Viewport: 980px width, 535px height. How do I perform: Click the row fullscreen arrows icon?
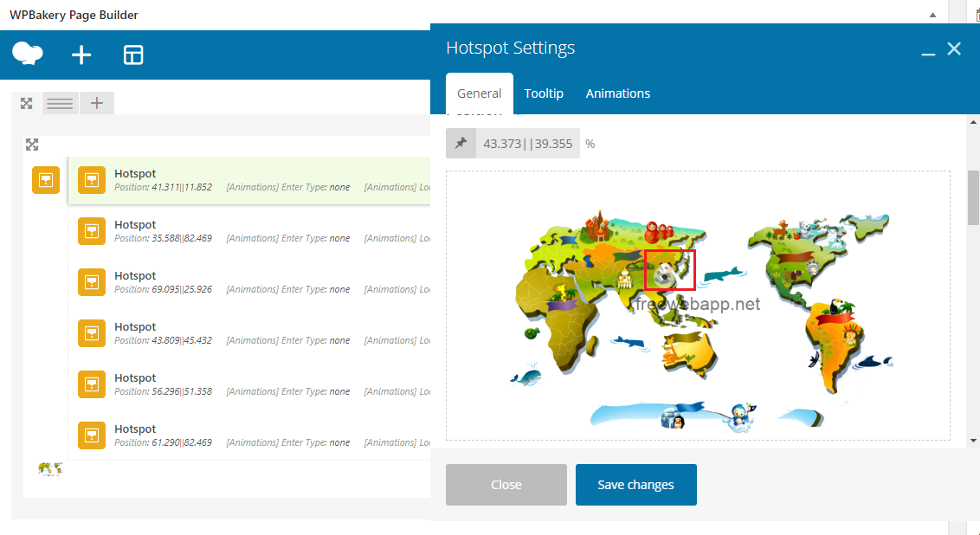click(x=26, y=103)
